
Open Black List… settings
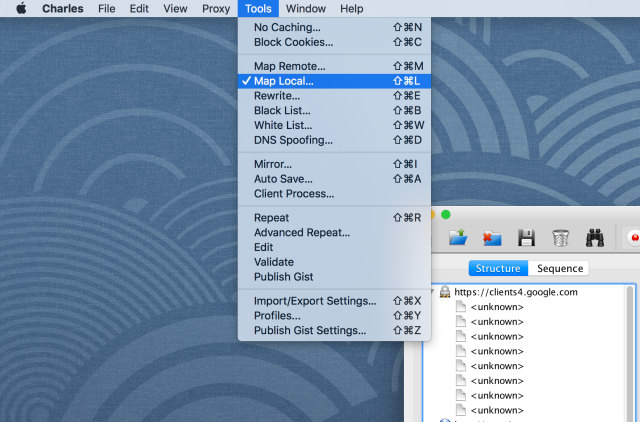[x=334, y=110]
